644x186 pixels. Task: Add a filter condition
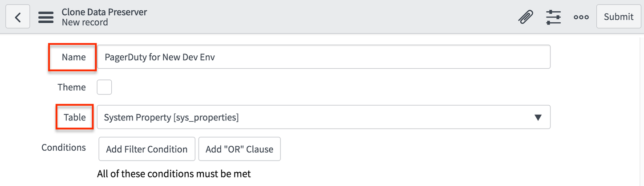[x=147, y=149]
